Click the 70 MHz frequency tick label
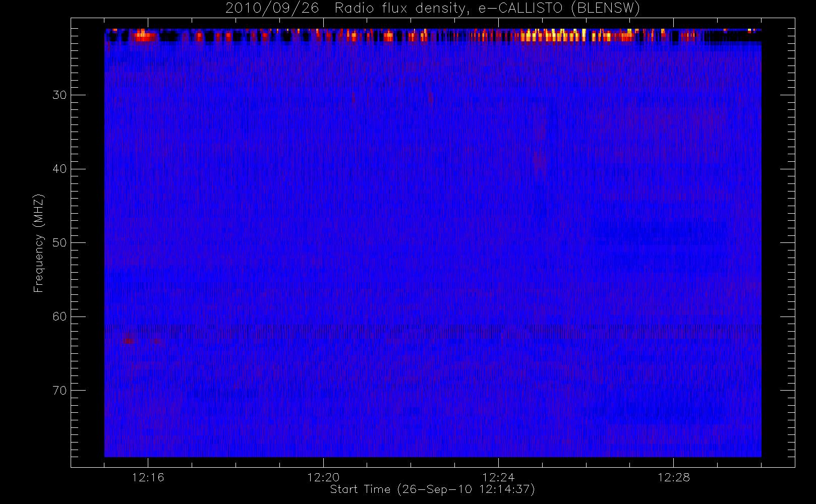 coord(60,391)
